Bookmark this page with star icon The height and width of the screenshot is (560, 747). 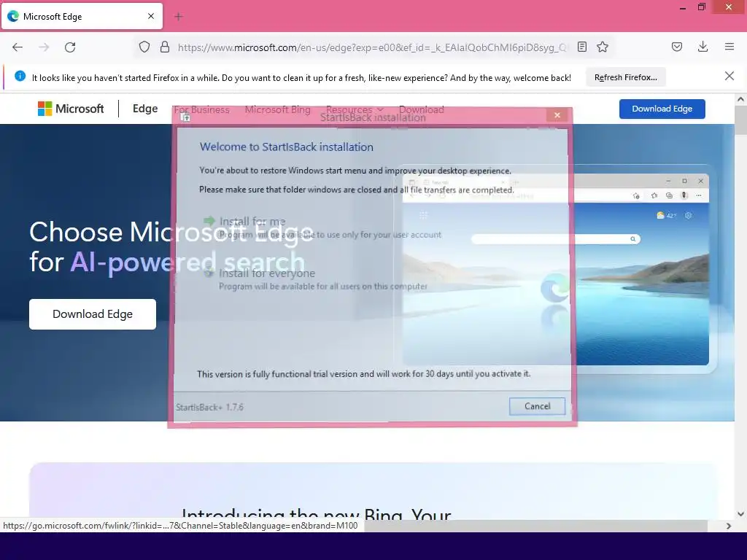pyautogui.click(x=603, y=47)
